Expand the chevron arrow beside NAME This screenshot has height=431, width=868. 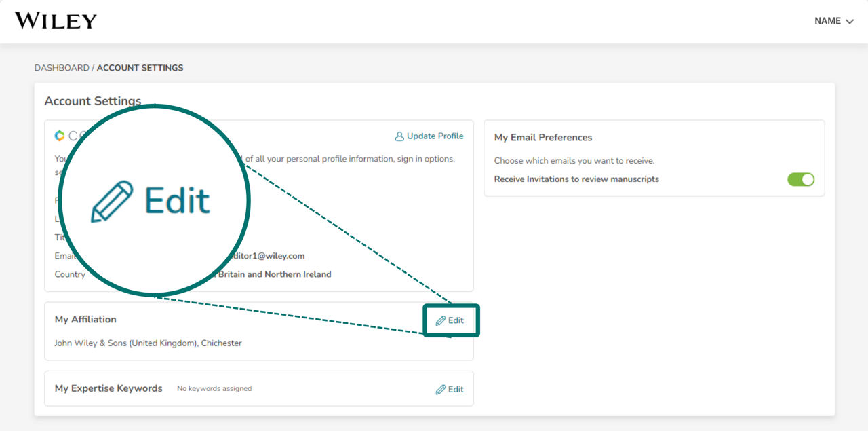click(x=849, y=22)
